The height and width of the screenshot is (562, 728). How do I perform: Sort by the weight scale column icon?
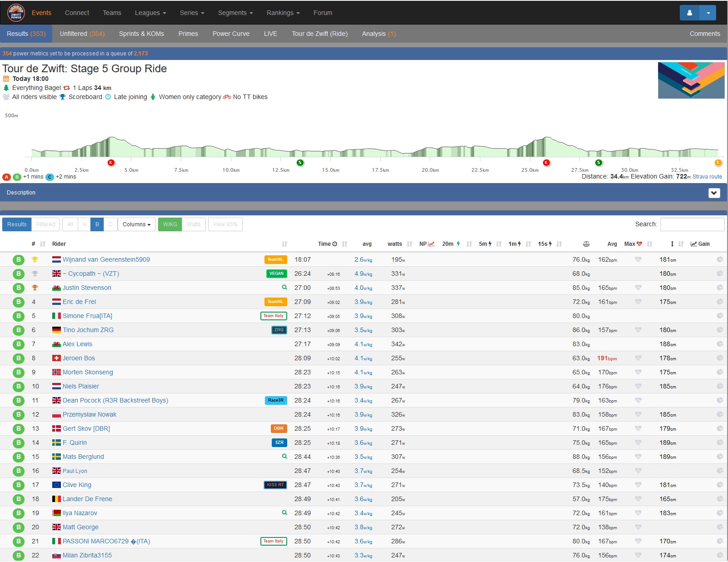586,244
